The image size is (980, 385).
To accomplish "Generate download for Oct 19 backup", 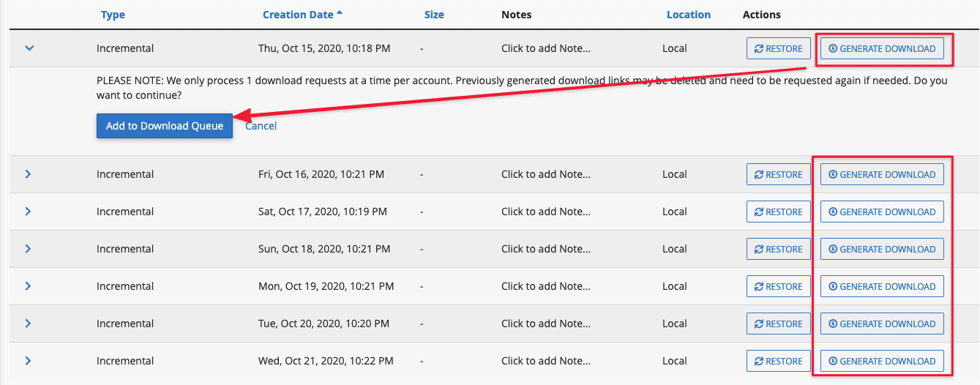I will [x=881, y=286].
